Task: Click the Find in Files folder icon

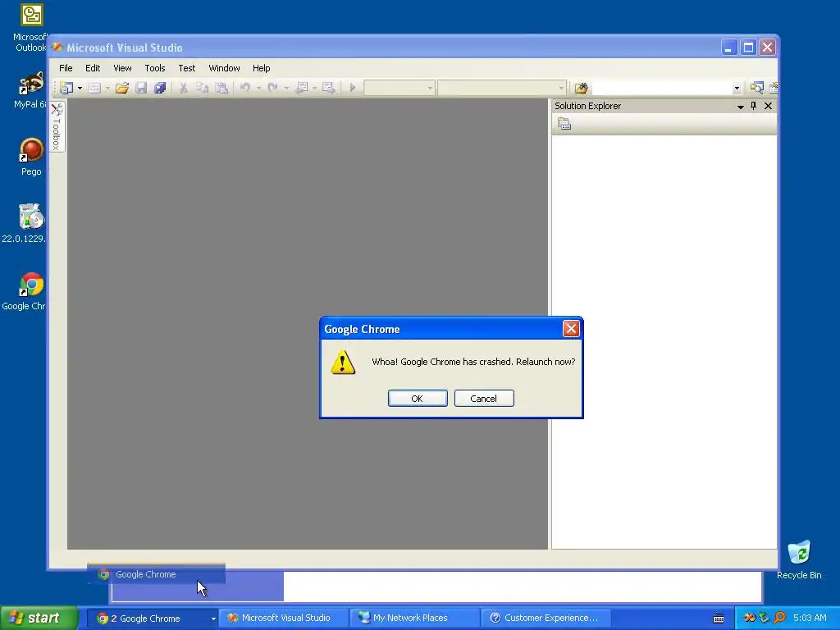Action: point(582,88)
